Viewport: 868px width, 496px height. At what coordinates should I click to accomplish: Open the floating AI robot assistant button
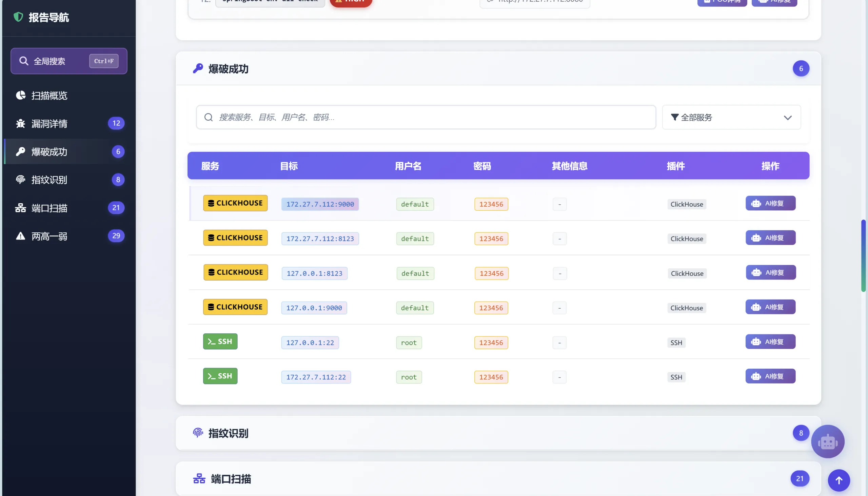click(828, 441)
